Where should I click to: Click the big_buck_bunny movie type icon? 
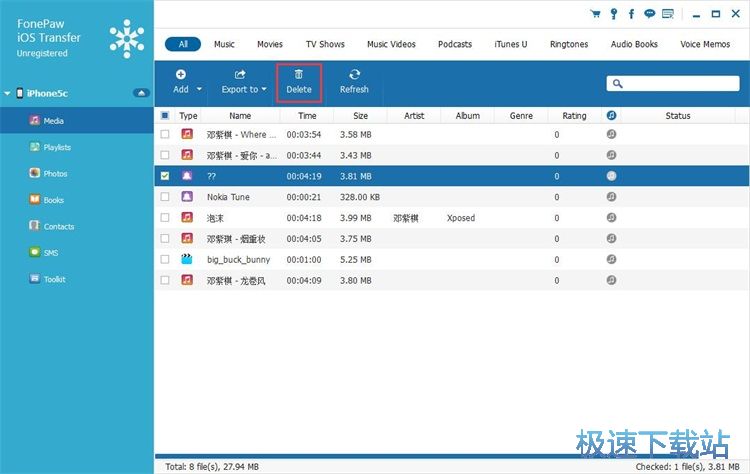tap(187, 259)
